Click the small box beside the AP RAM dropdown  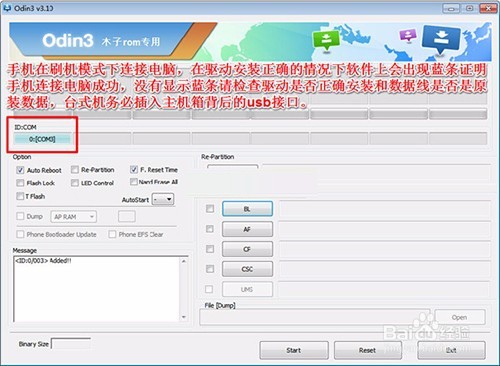pos(127,217)
